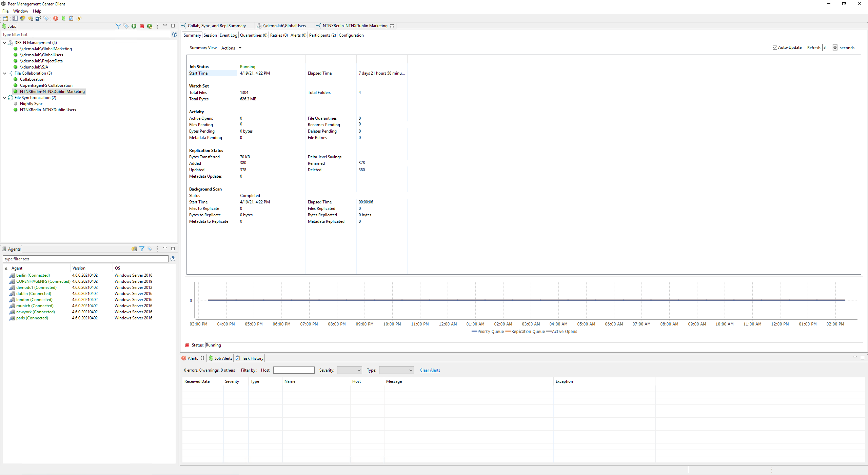Click the pie chart icon in the main toolbar
Screen dimensions: 868x475
[23, 18]
